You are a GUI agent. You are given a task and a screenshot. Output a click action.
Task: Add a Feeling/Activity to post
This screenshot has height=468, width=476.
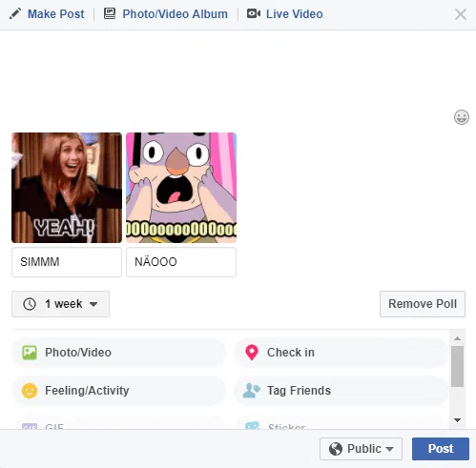pos(118,391)
